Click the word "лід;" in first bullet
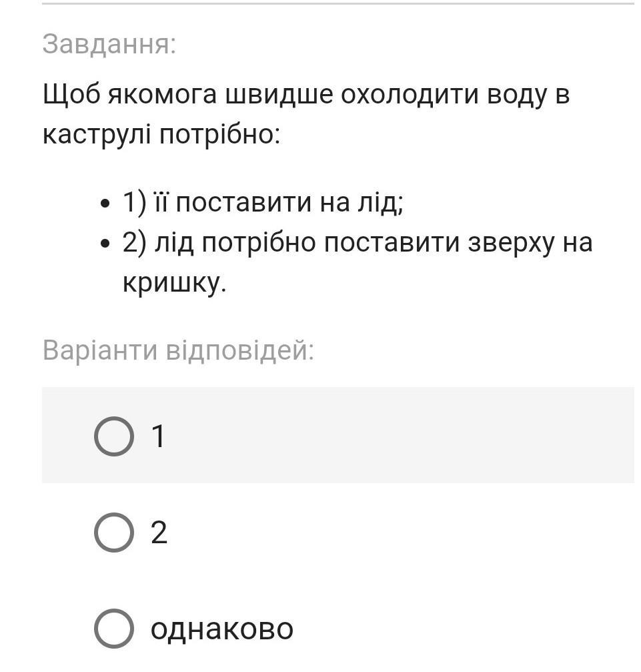Image resolution: width=641 pixels, height=672 pixels. [x=381, y=202]
